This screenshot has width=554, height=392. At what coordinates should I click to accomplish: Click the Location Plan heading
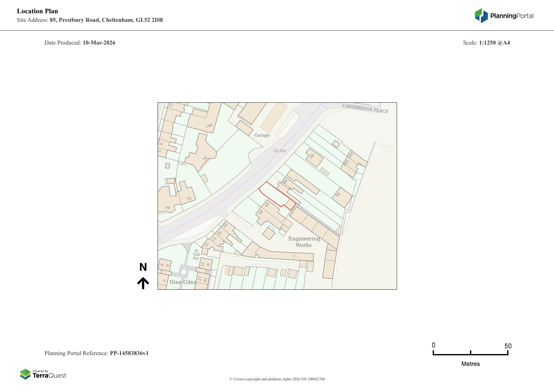tap(38, 11)
